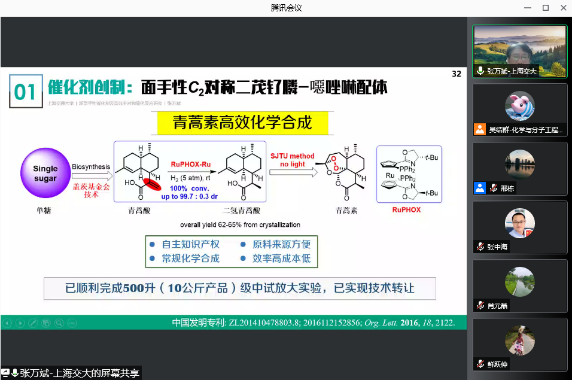Open the slideshow more-options icon

point(72,323)
